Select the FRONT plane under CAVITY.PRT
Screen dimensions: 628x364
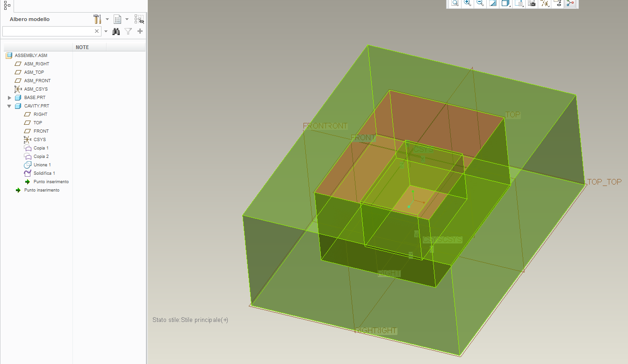(41, 131)
